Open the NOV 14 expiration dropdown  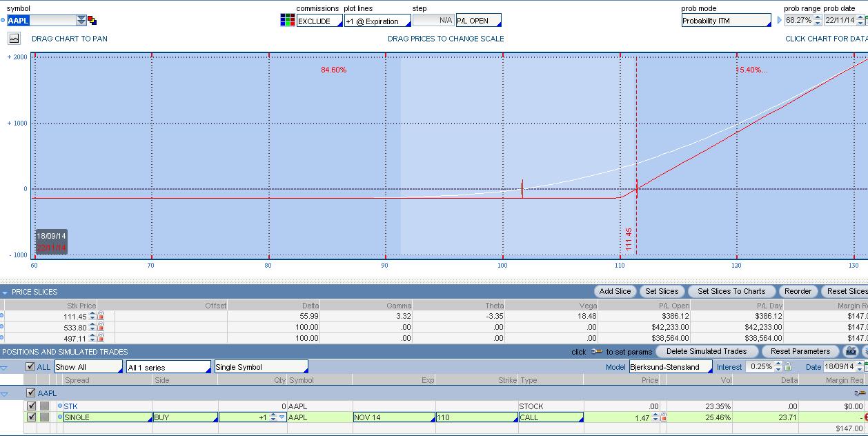click(393, 417)
